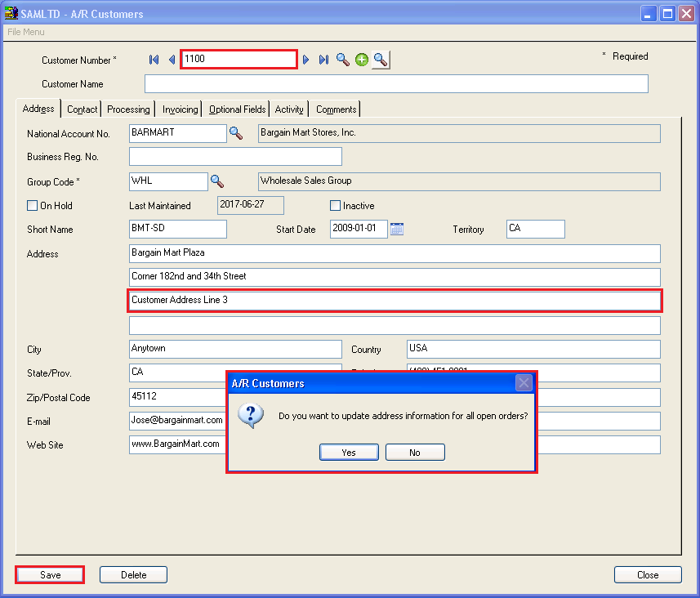
Task: Click the Business Reg. No. field
Action: 236,157
